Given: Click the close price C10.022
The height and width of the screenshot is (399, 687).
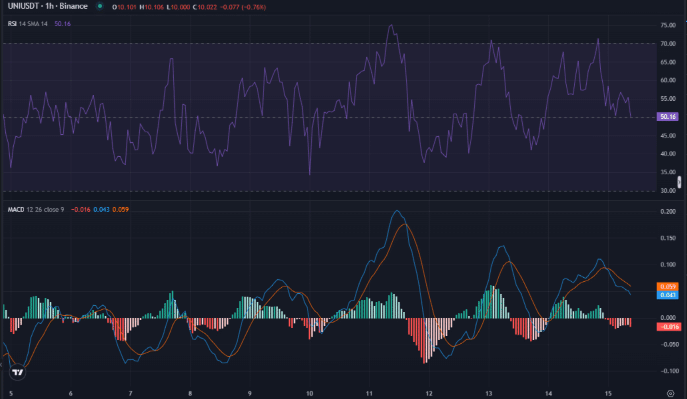Looking at the screenshot, I should (205, 7).
